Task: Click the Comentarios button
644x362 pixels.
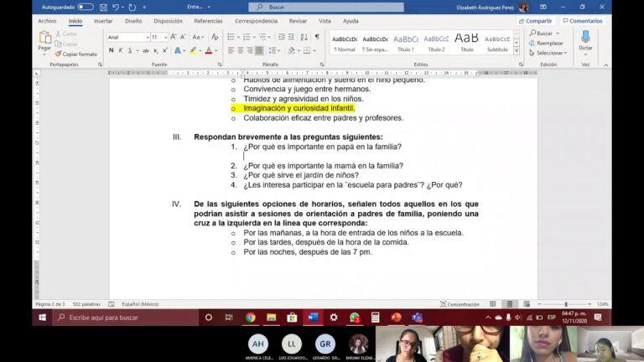Action: pyautogui.click(x=583, y=21)
